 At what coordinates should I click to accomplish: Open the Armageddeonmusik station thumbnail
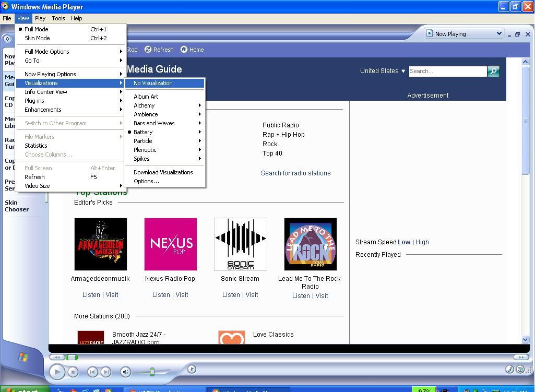click(x=101, y=244)
